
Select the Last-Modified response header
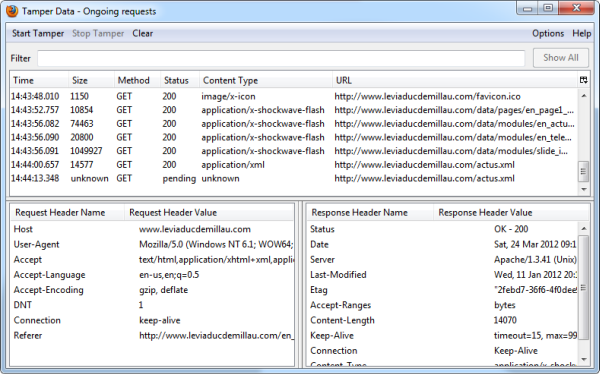[x=443, y=275]
